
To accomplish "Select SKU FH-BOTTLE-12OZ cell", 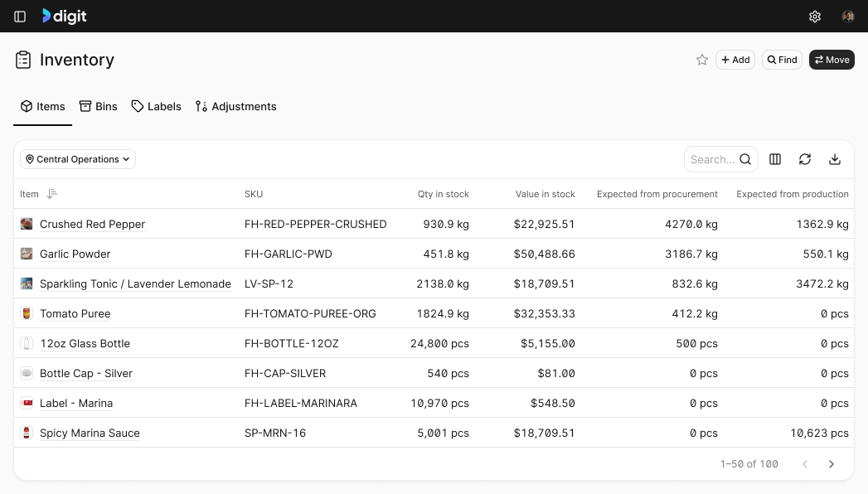I will point(292,343).
